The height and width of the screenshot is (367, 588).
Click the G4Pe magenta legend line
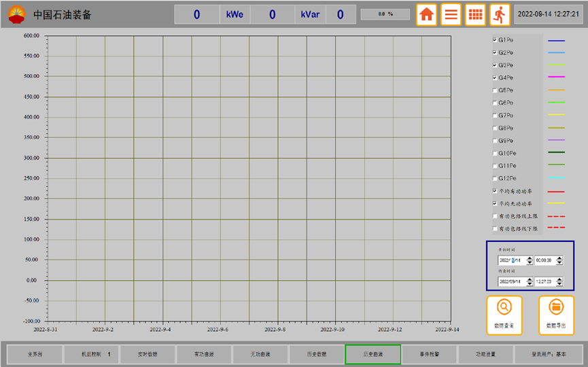pos(556,77)
